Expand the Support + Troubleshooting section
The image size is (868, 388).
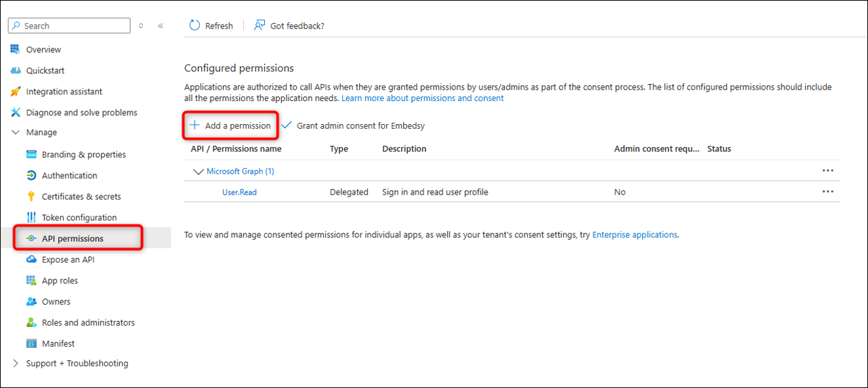pos(16,364)
